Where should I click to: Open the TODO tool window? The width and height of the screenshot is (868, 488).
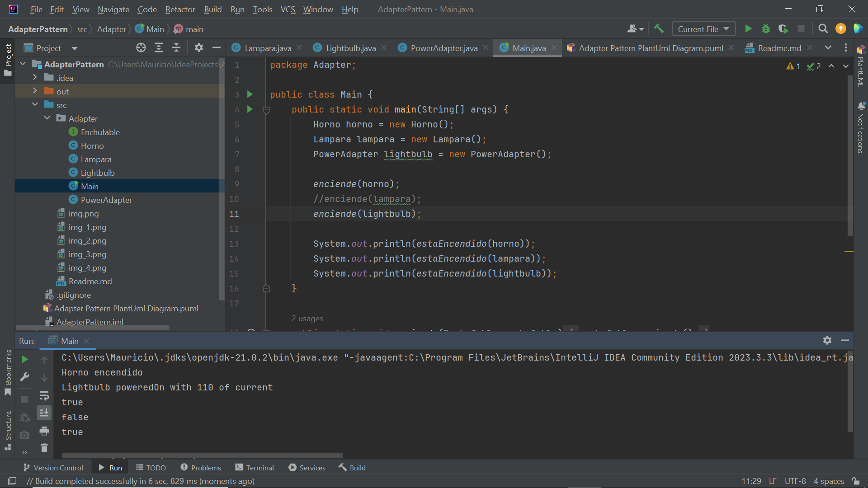(x=151, y=468)
